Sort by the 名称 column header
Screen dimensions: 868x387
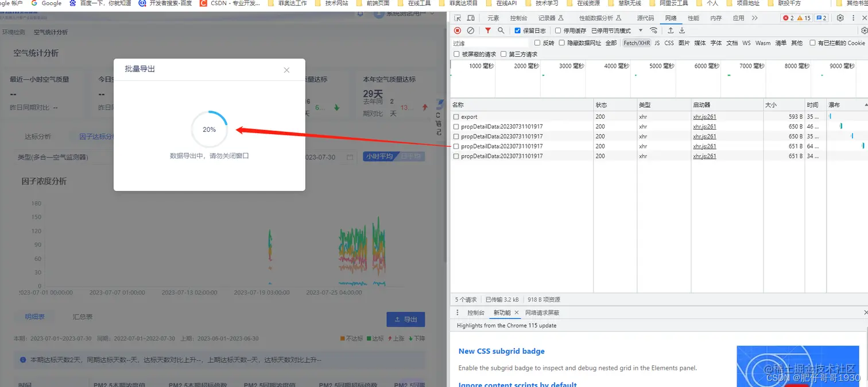(522, 105)
